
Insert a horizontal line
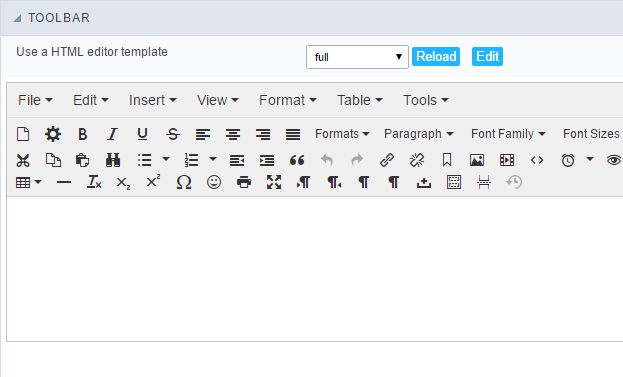(x=64, y=182)
